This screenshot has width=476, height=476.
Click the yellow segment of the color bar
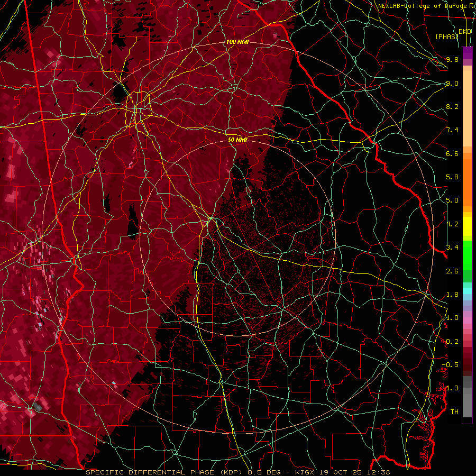(467, 226)
